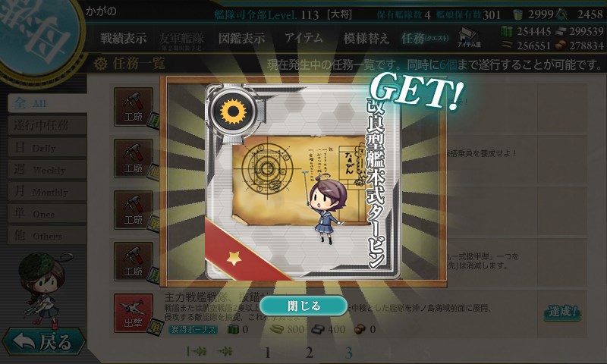Open the 戦績表示 menu item
607x364 pixels.
pyautogui.click(x=124, y=38)
